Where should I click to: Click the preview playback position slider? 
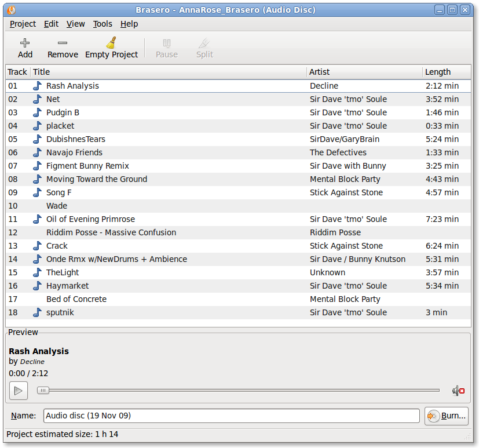(x=237, y=391)
